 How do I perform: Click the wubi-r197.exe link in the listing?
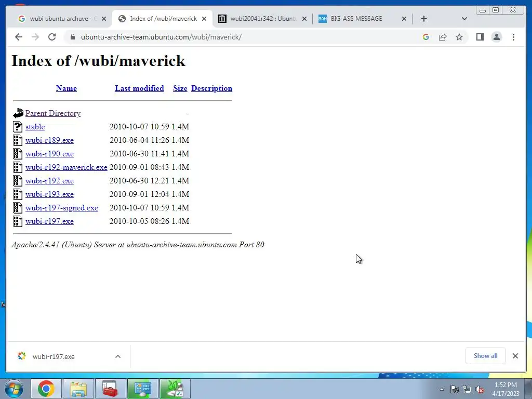(49, 221)
